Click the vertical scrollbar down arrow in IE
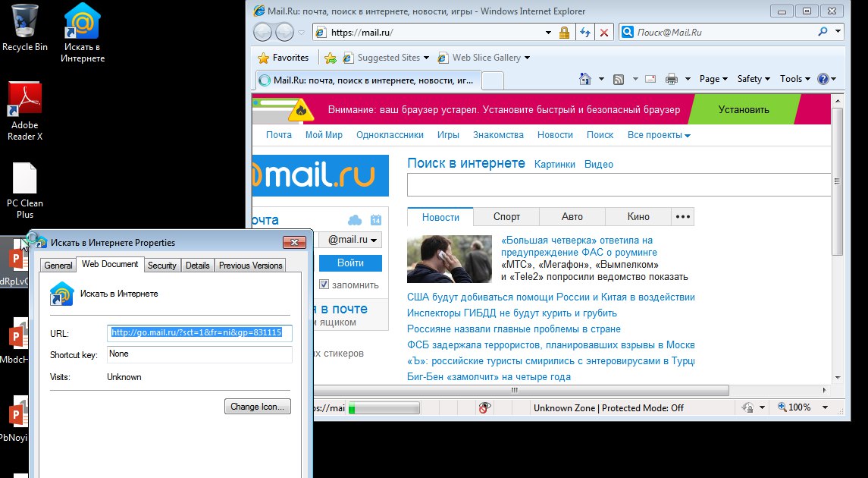The width and height of the screenshot is (868, 478). click(838, 377)
